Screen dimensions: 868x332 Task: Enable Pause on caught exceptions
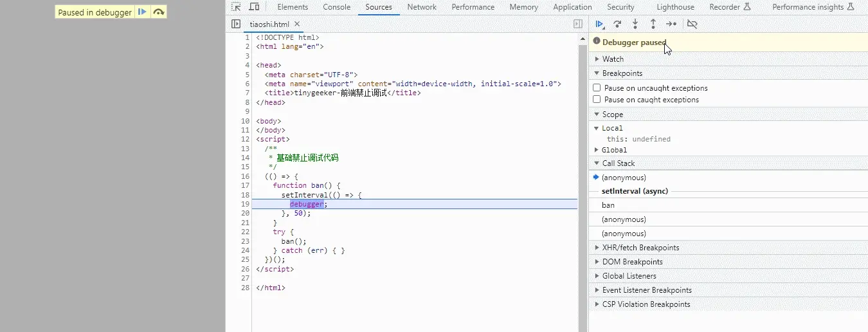597,100
